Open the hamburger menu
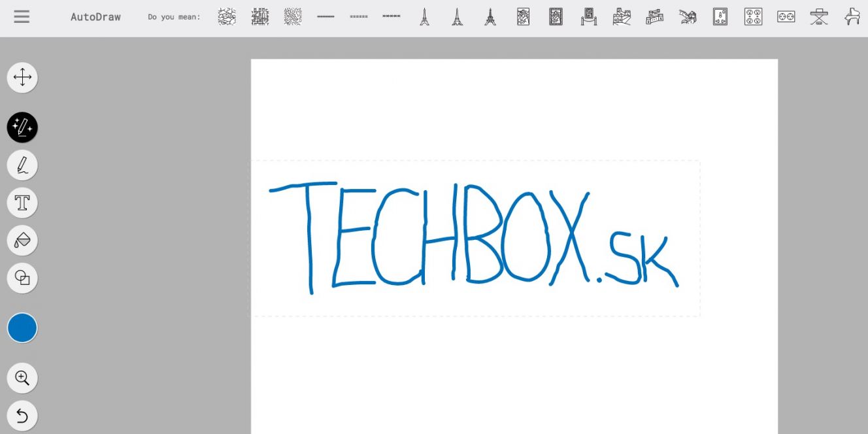The height and width of the screenshot is (434, 868). pos(22,16)
